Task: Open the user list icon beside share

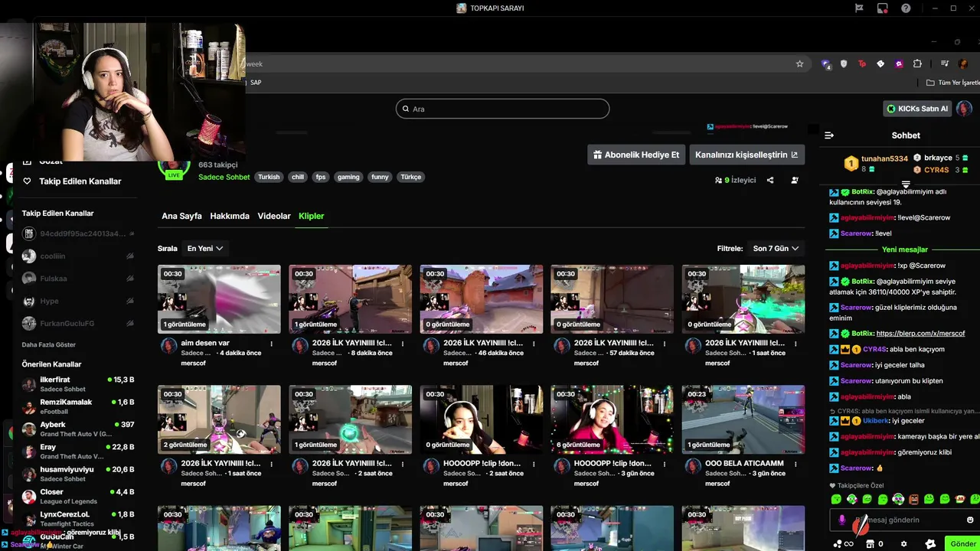Action: click(x=795, y=180)
